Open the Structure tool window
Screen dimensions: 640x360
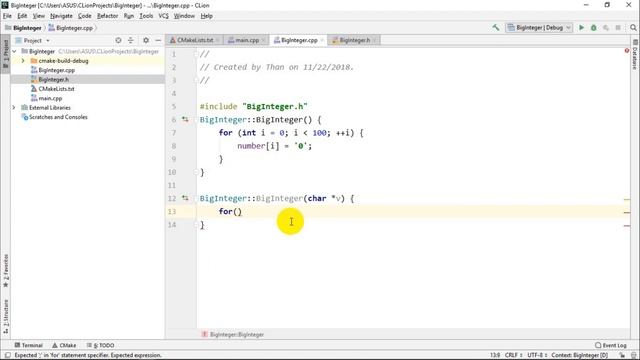point(6,317)
